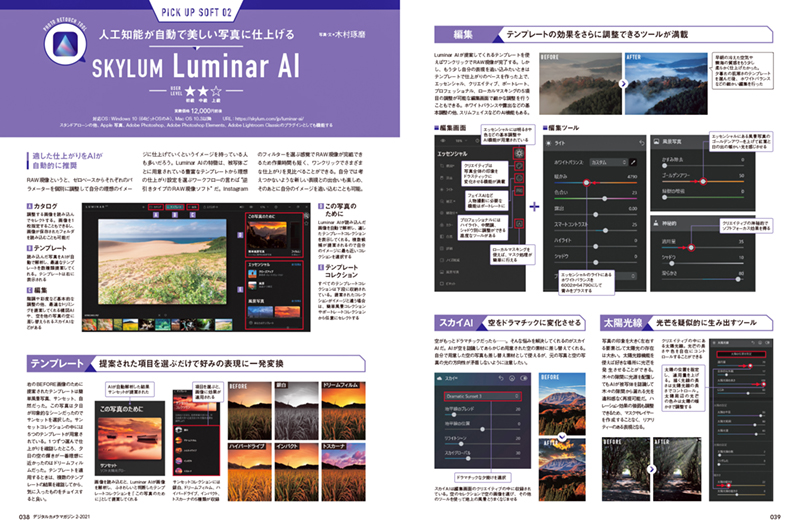Select the トスカーナ template preview image
This screenshot has height=530, width=800.
(x=343, y=472)
